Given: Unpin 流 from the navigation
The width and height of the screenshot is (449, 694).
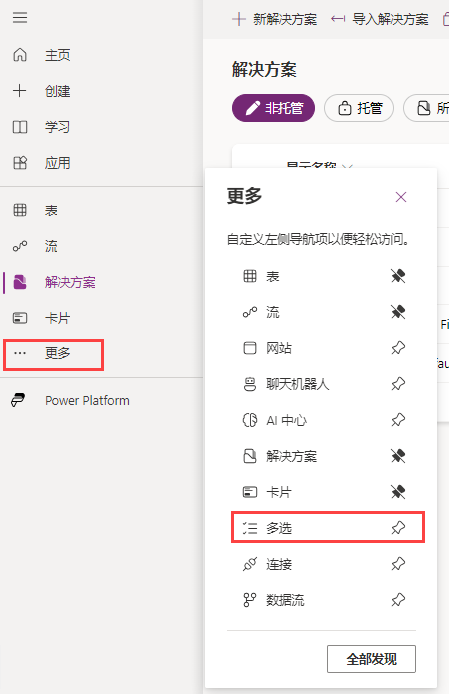Looking at the screenshot, I should 398,312.
